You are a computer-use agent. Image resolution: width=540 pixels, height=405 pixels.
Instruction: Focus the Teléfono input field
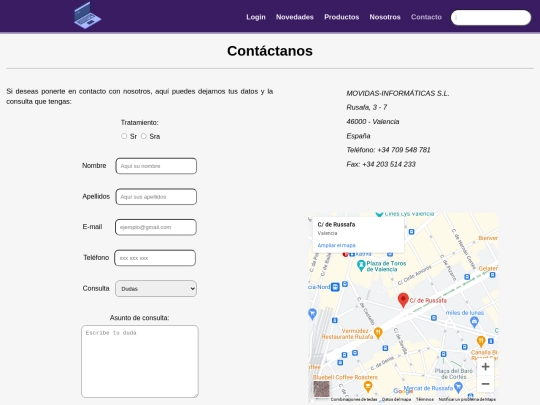point(155,258)
